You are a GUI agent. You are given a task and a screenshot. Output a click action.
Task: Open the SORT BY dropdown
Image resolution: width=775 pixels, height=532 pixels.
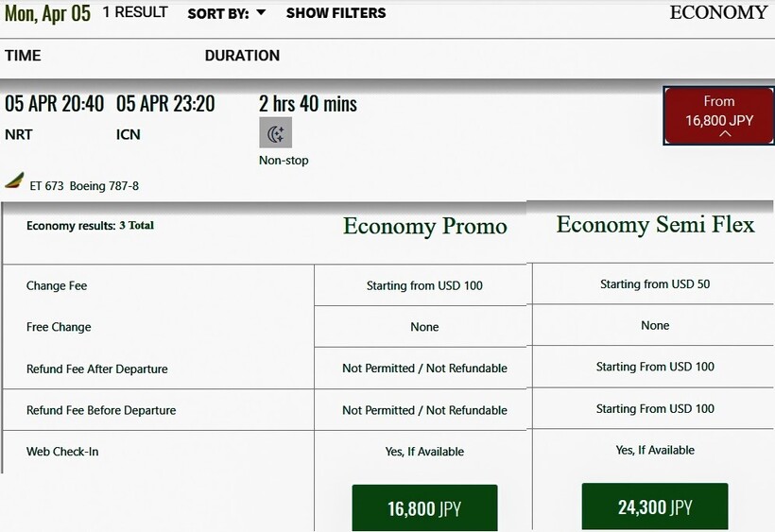227,13
